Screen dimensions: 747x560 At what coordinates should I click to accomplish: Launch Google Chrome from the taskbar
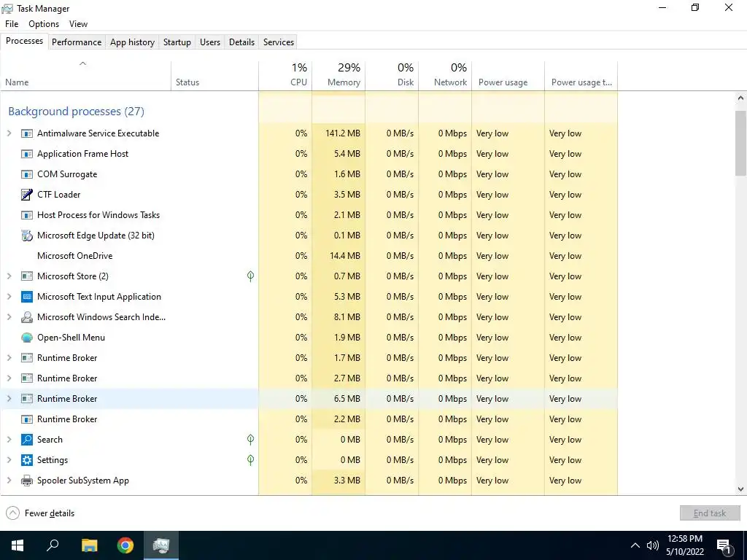pyautogui.click(x=125, y=545)
